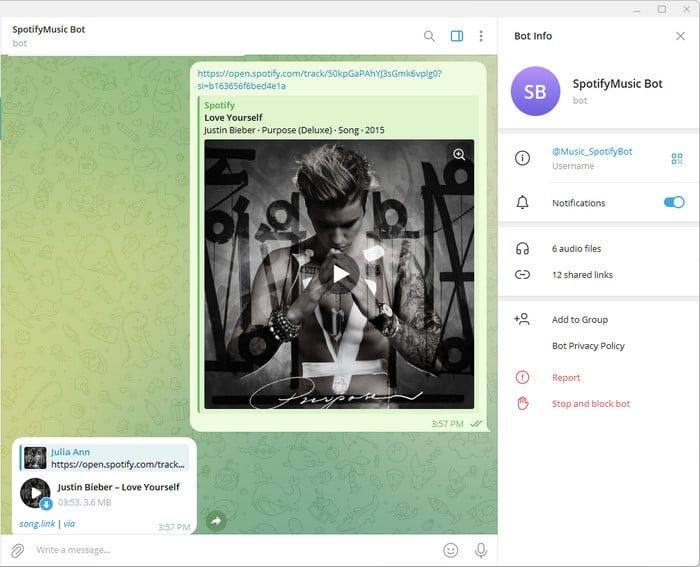Screen dimensions: 700x567
Task: Click the chain link icon for shared links
Action: (x=522, y=275)
